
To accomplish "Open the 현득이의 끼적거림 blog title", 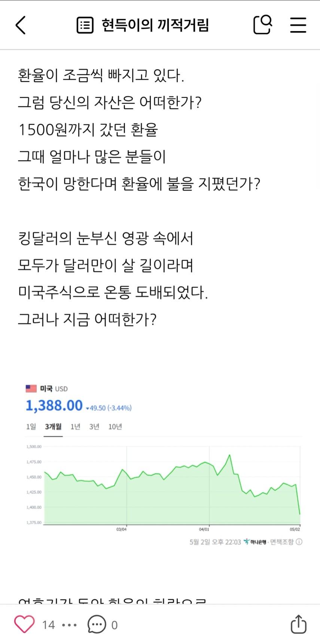I will 155,25.
